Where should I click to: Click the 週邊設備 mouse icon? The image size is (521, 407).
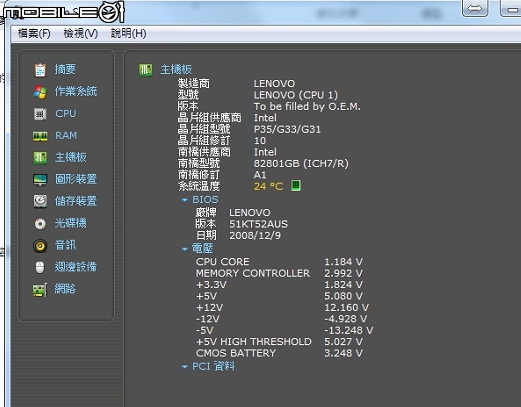click(x=40, y=267)
